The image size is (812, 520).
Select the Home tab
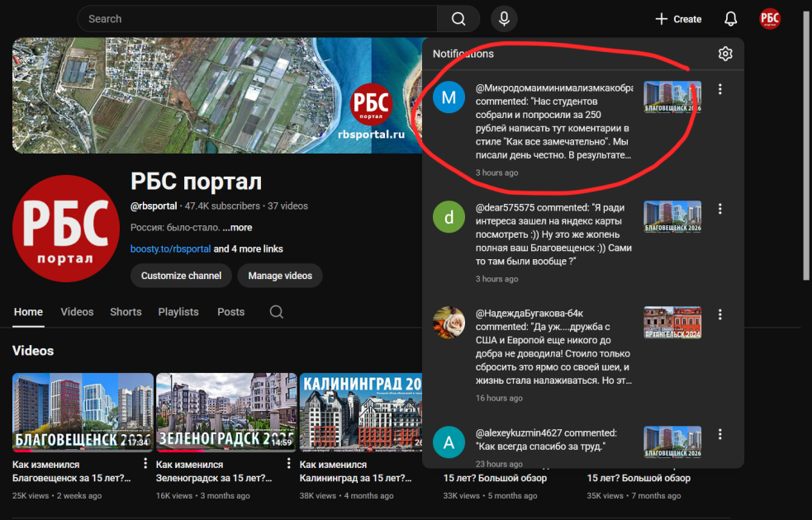pyautogui.click(x=28, y=312)
